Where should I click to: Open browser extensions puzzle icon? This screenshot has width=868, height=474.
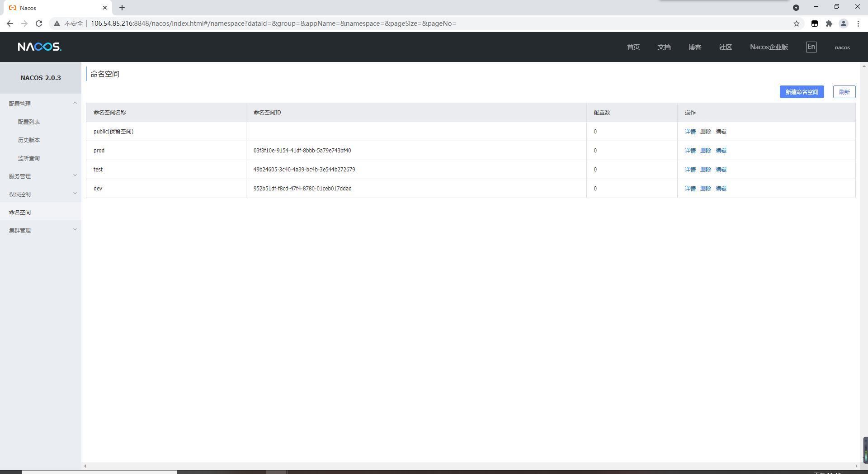829,24
